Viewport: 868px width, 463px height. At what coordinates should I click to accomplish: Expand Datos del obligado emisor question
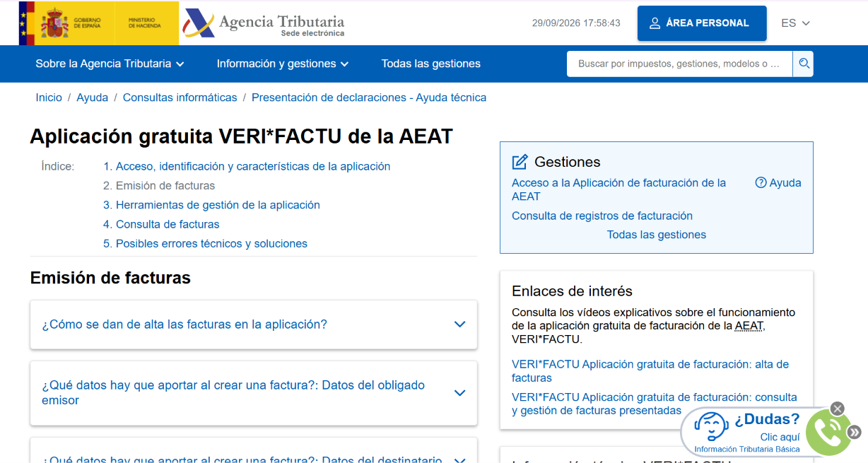point(254,393)
